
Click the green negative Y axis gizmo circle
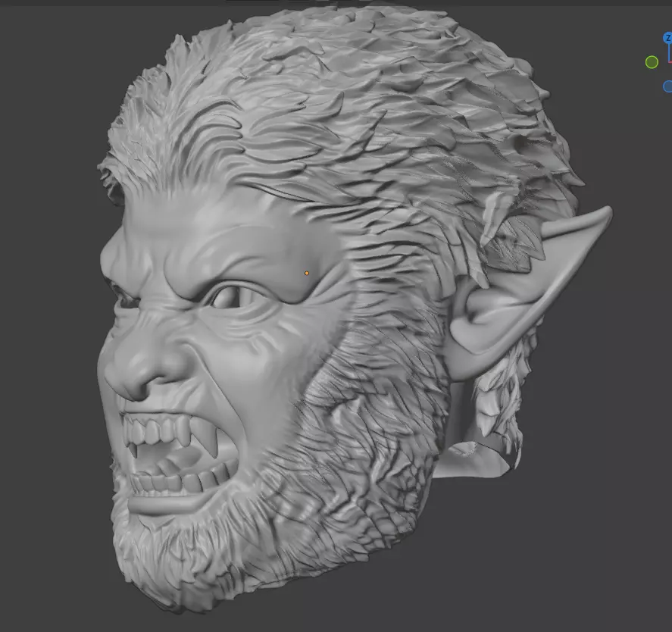point(652,62)
